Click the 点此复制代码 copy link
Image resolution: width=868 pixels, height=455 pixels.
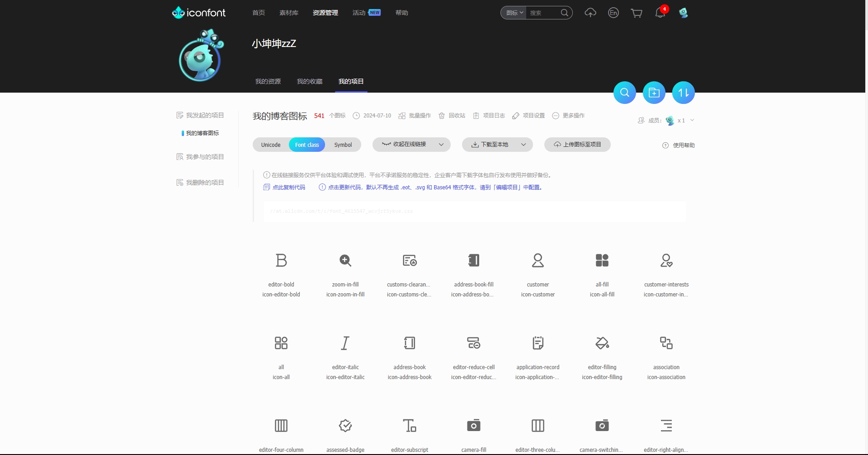[x=288, y=187]
